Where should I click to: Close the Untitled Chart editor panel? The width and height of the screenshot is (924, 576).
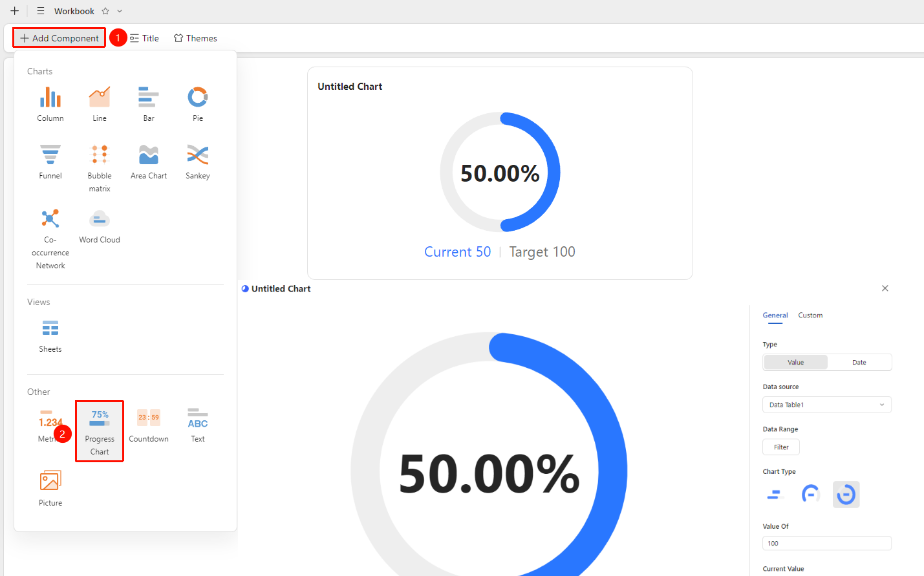point(885,288)
